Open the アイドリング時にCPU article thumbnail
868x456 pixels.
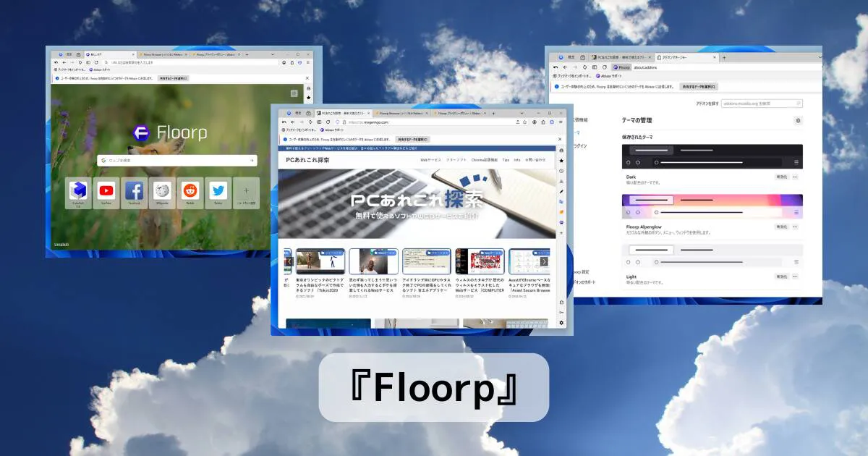click(427, 261)
